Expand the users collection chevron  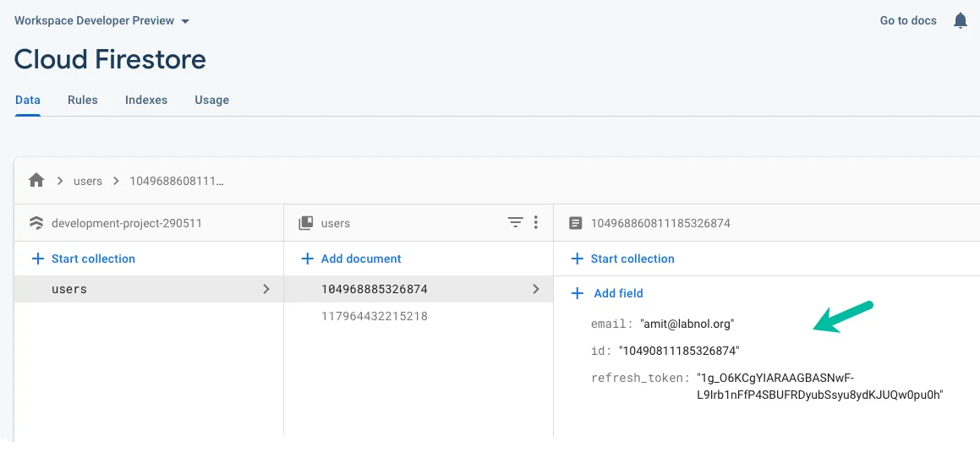point(266,289)
